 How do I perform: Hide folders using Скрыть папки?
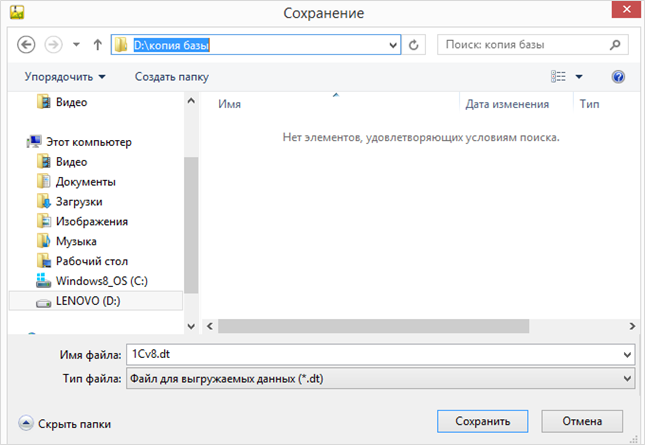65,424
